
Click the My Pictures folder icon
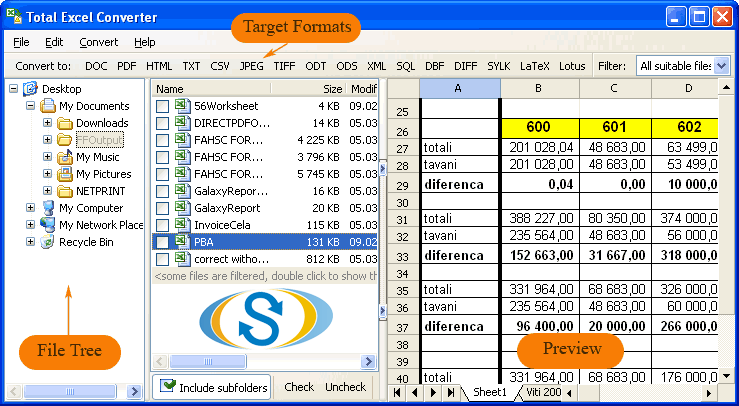65,174
